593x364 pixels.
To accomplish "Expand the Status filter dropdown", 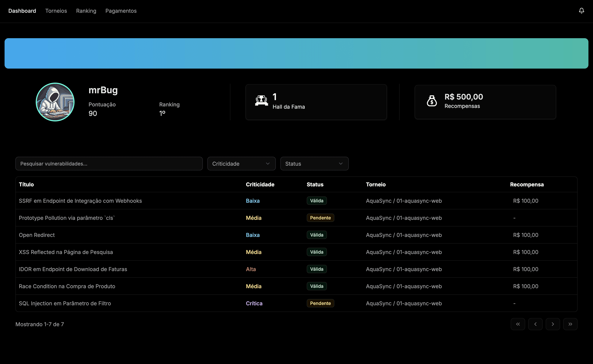I will (314, 164).
